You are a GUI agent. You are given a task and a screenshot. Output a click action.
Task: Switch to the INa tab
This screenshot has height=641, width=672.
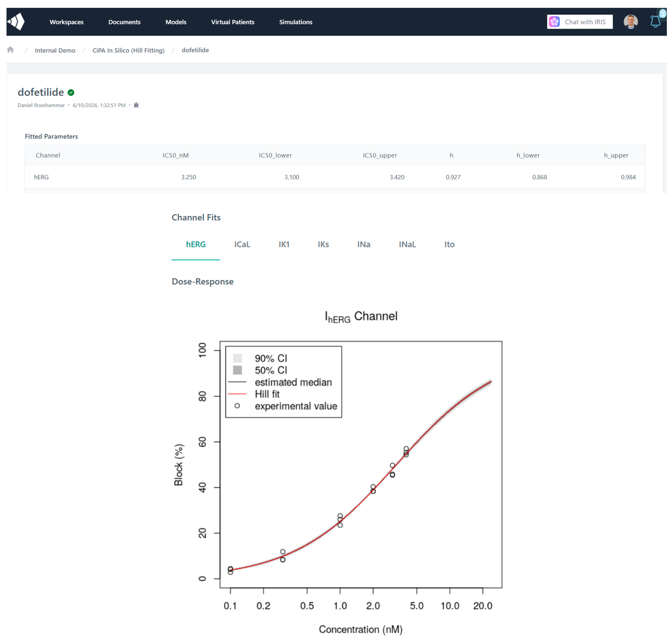[x=363, y=244]
